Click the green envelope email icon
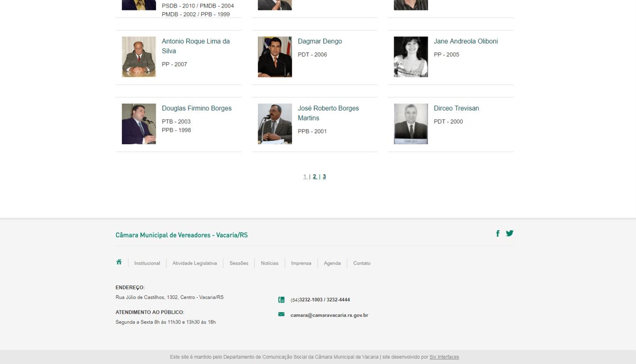The height and width of the screenshot is (364, 636). pyautogui.click(x=282, y=314)
